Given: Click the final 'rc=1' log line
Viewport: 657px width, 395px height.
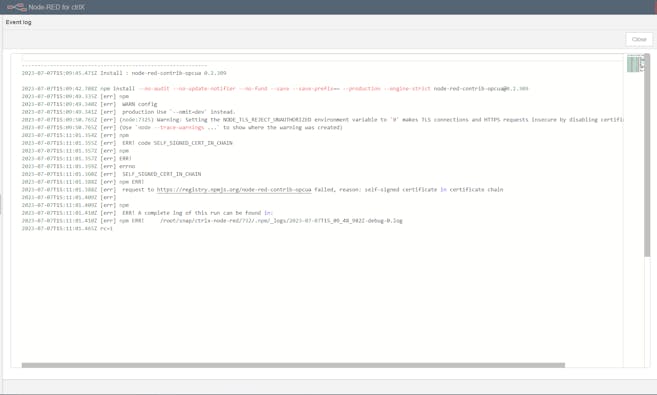Looking at the screenshot, I should pos(67,229).
